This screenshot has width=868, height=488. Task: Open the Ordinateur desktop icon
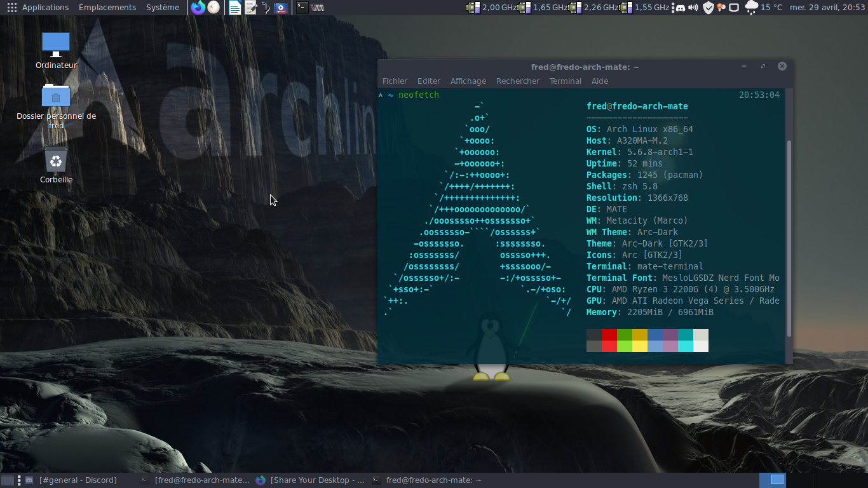[56, 50]
